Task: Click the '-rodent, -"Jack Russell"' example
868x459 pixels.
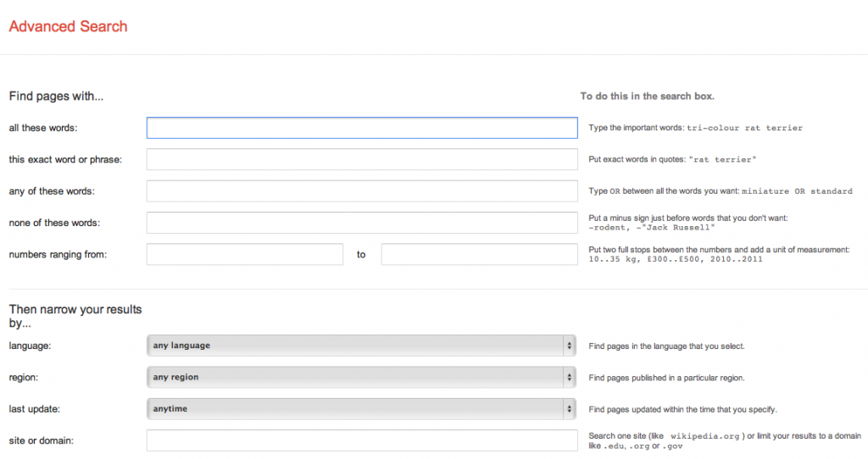Action: 652,227
